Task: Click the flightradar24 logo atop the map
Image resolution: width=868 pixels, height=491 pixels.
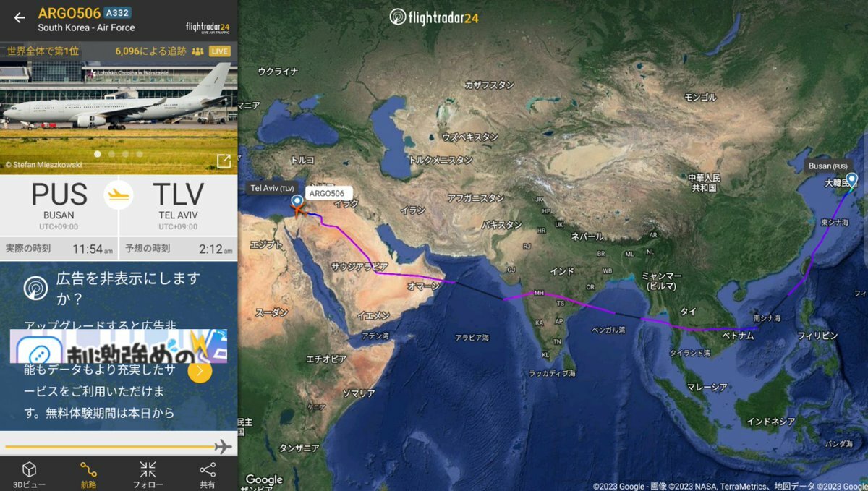Action: pos(433,17)
